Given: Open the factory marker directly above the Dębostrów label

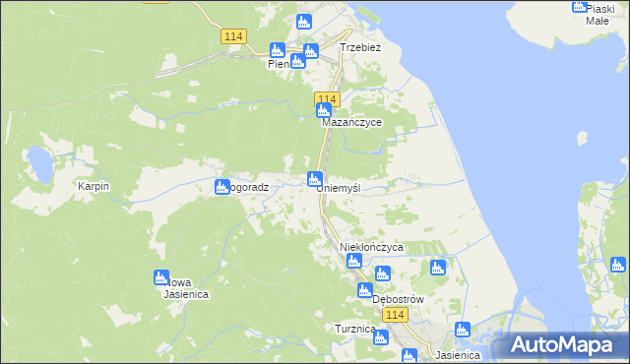Looking at the screenshot, I should (x=383, y=273).
